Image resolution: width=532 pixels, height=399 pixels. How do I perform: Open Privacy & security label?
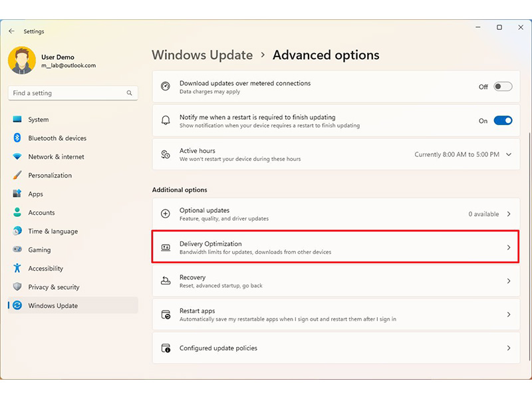54,287
